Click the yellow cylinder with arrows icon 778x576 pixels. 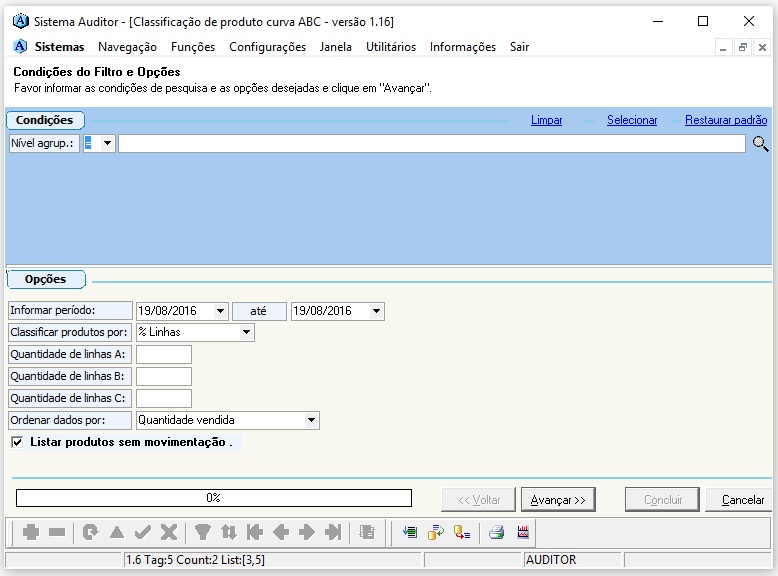(x=436, y=532)
